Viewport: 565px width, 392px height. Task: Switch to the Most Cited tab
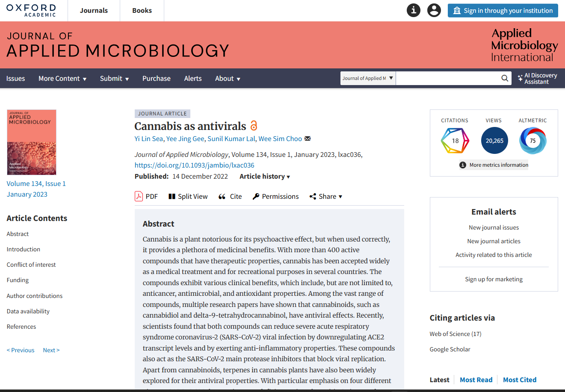click(x=520, y=380)
